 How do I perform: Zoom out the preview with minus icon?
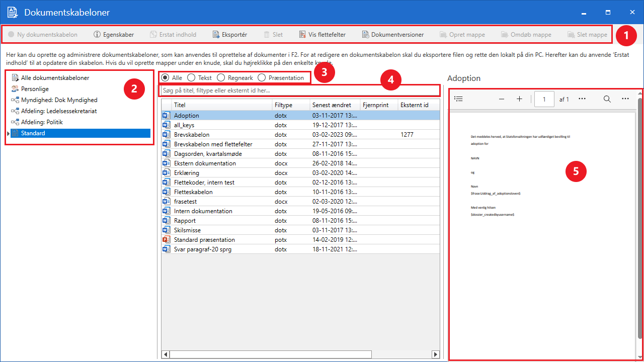click(x=501, y=99)
